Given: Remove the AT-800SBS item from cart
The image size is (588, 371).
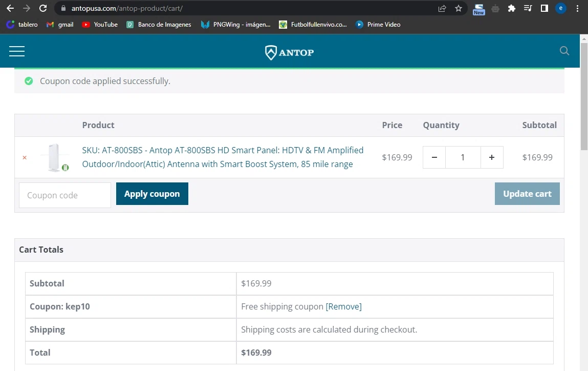Looking at the screenshot, I should click(x=25, y=157).
